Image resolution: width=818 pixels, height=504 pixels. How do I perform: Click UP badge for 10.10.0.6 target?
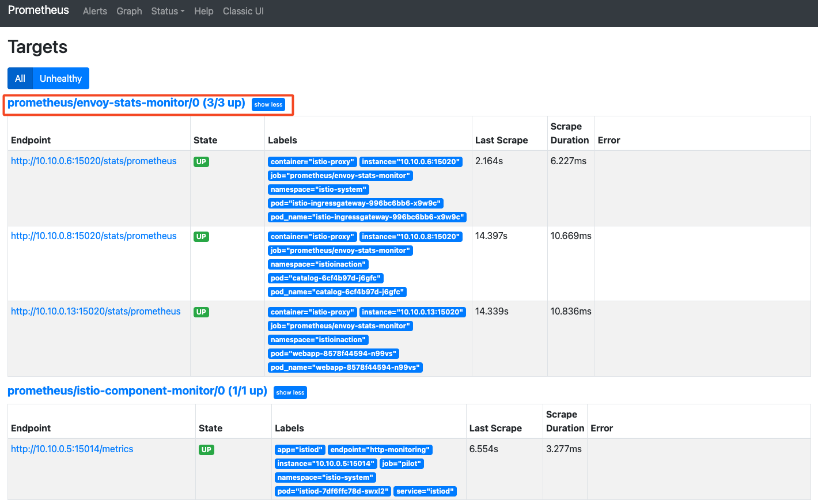[x=201, y=162]
